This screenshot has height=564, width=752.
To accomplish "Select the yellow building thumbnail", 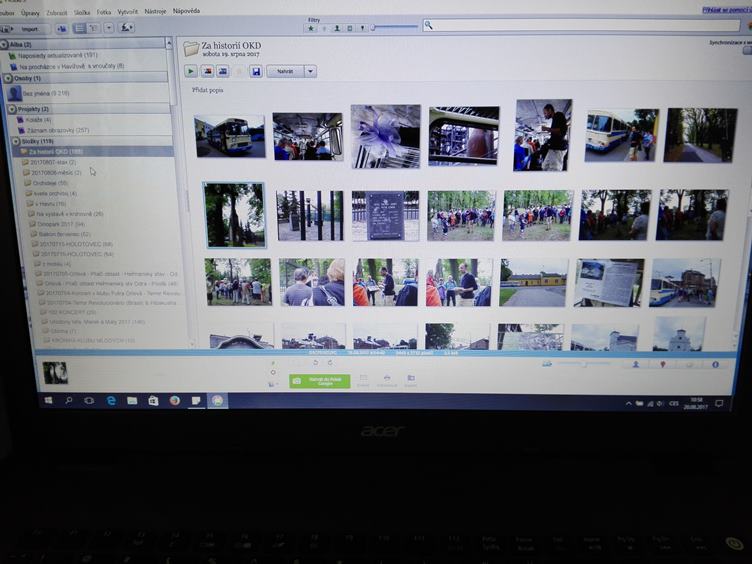I will tap(534, 283).
